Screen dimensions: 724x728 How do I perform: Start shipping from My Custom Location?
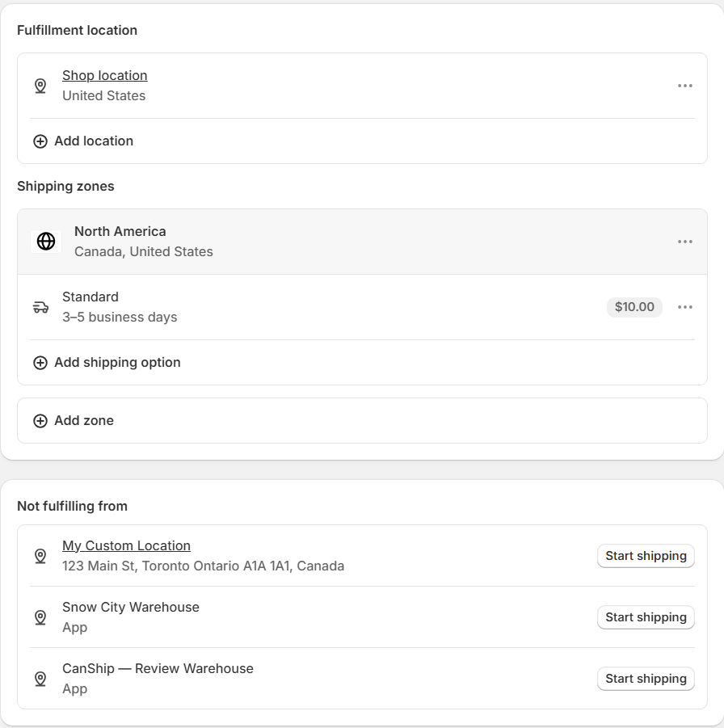click(x=646, y=556)
